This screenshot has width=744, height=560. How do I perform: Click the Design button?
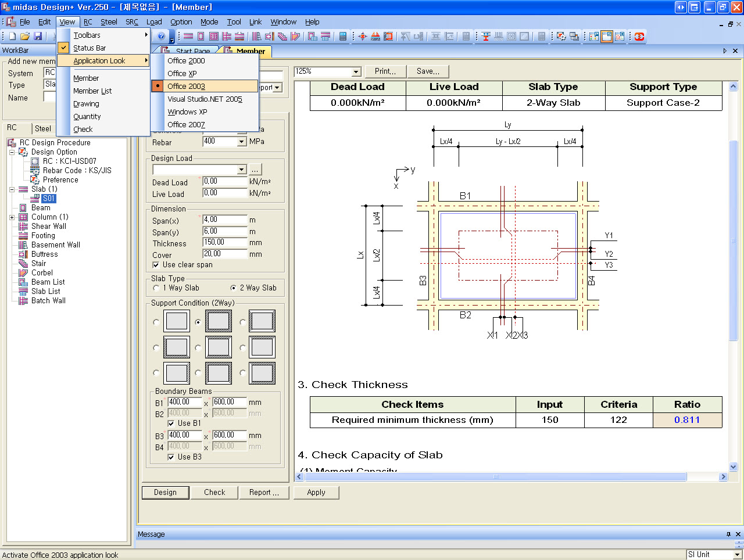click(x=166, y=493)
